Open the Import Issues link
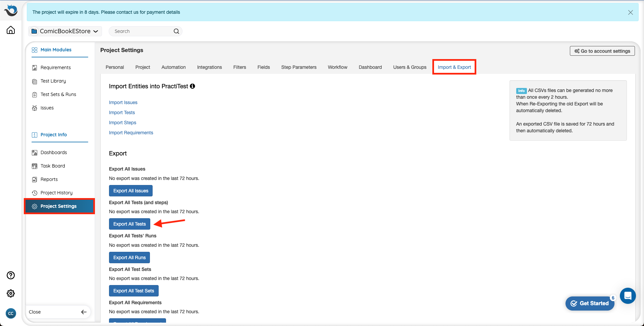This screenshot has width=644, height=326. click(123, 102)
